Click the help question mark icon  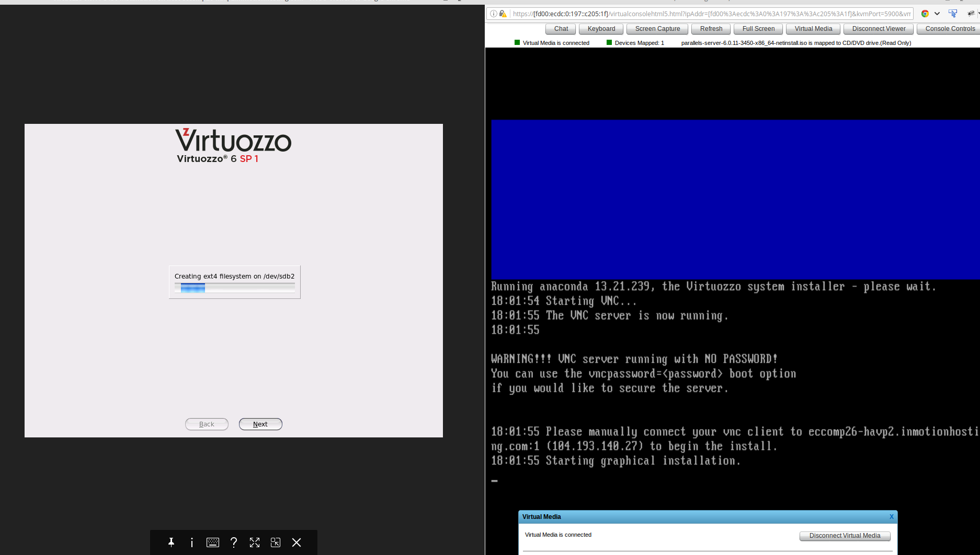point(234,542)
